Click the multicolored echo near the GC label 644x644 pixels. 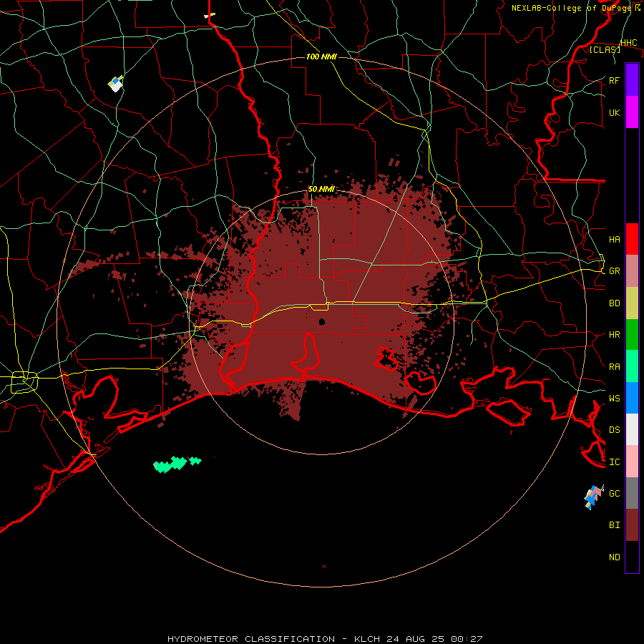pyautogui.click(x=593, y=497)
